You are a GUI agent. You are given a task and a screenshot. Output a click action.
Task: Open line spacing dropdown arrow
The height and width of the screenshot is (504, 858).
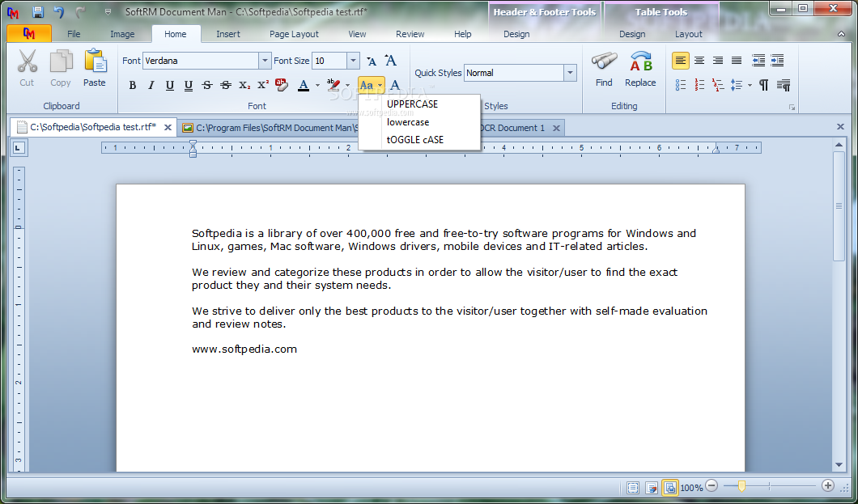point(750,86)
